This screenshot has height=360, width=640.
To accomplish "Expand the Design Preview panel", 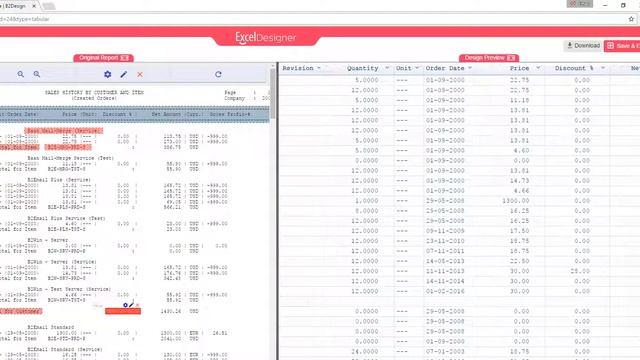I will point(511,58).
